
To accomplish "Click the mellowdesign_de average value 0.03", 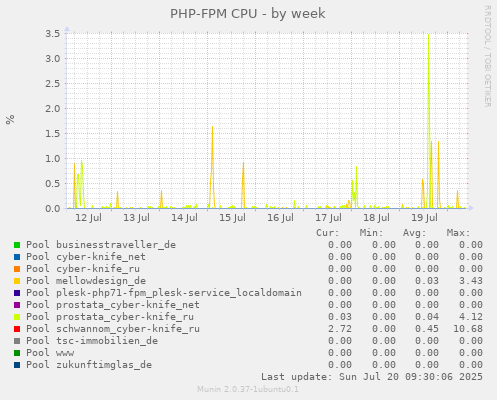I will click(427, 281).
